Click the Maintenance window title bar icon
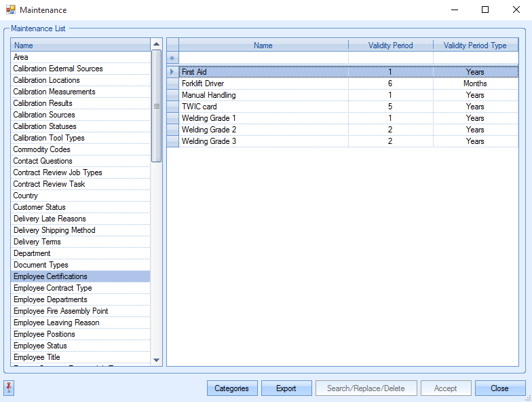This screenshot has height=402, width=532. click(x=10, y=10)
